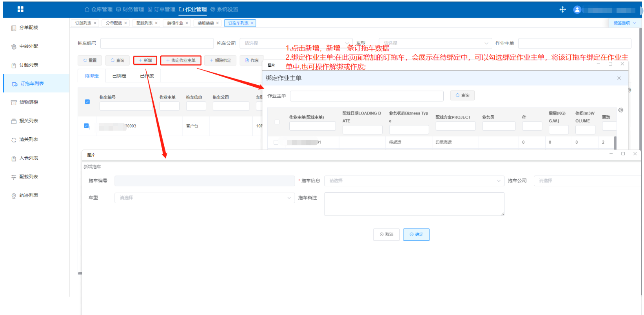Toggle checkbox for trailer row ending 00003
The width and height of the screenshot is (644, 315).
pyautogui.click(x=86, y=126)
